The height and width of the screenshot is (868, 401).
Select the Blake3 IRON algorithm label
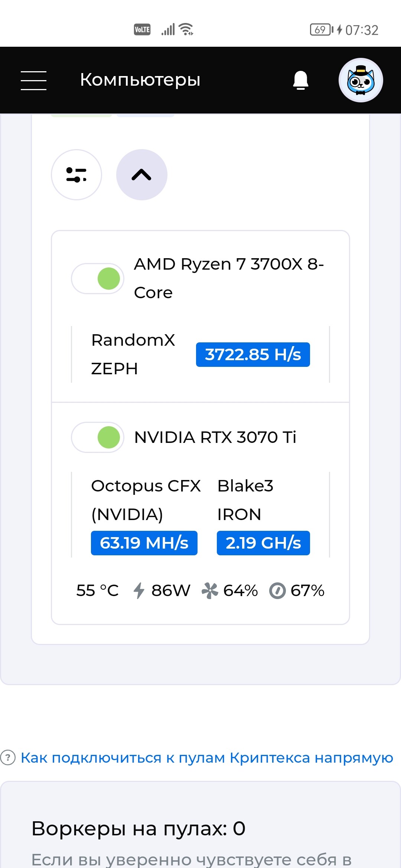245,500
